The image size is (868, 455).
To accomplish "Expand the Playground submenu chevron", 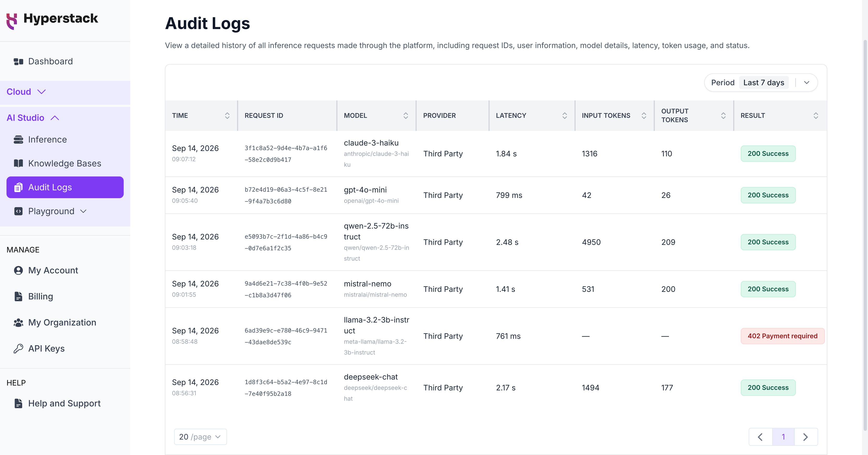I will (x=83, y=212).
